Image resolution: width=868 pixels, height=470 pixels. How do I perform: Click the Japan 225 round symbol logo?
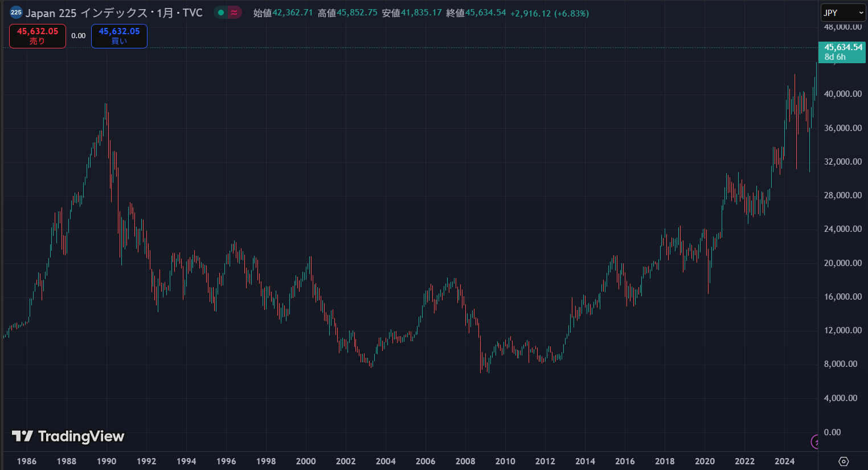click(16, 13)
